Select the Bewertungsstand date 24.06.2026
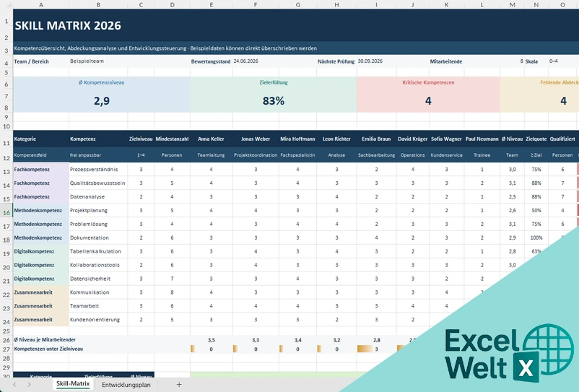 coord(245,61)
